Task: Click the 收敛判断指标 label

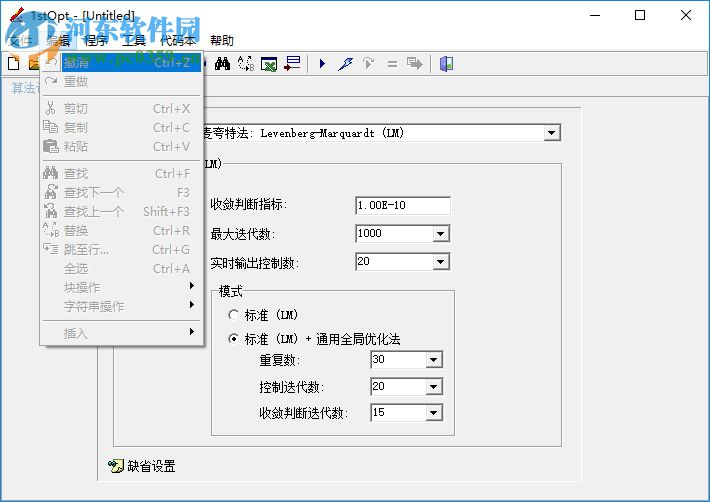Action: click(x=249, y=204)
